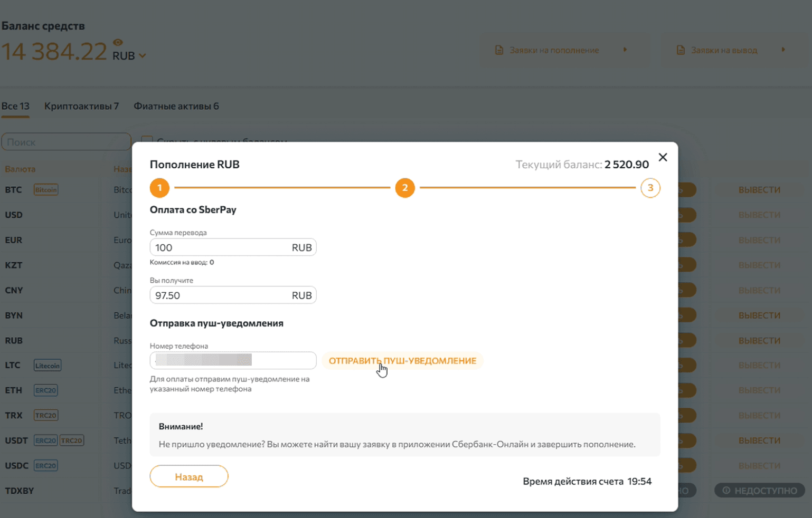The height and width of the screenshot is (518, 812).
Task: Open the RUB balance currency dropdown
Action: (x=142, y=56)
